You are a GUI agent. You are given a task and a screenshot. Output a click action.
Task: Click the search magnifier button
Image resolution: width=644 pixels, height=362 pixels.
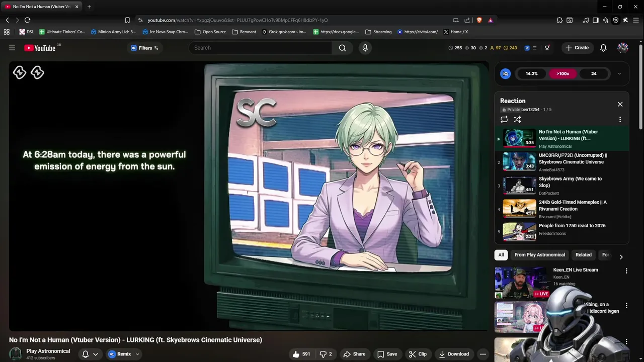point(343,48)
